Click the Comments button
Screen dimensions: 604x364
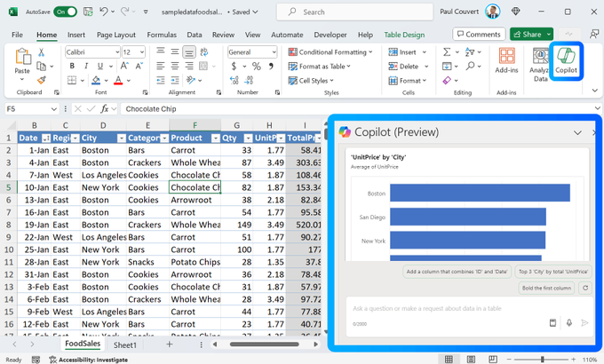479,35
